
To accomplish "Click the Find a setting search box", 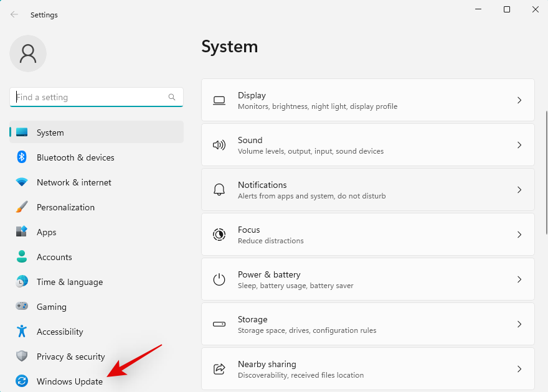I will coord(97,97).
